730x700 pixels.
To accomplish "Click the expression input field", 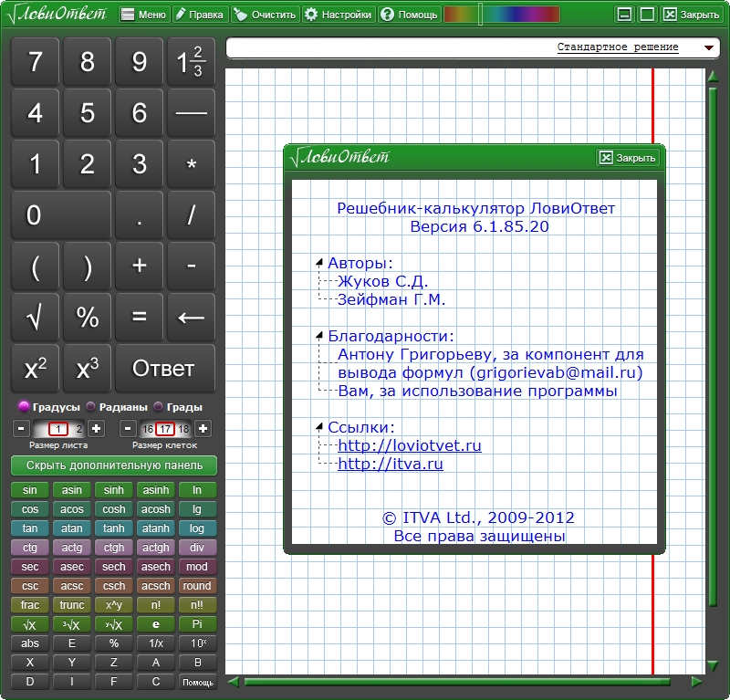I will 389,47.
